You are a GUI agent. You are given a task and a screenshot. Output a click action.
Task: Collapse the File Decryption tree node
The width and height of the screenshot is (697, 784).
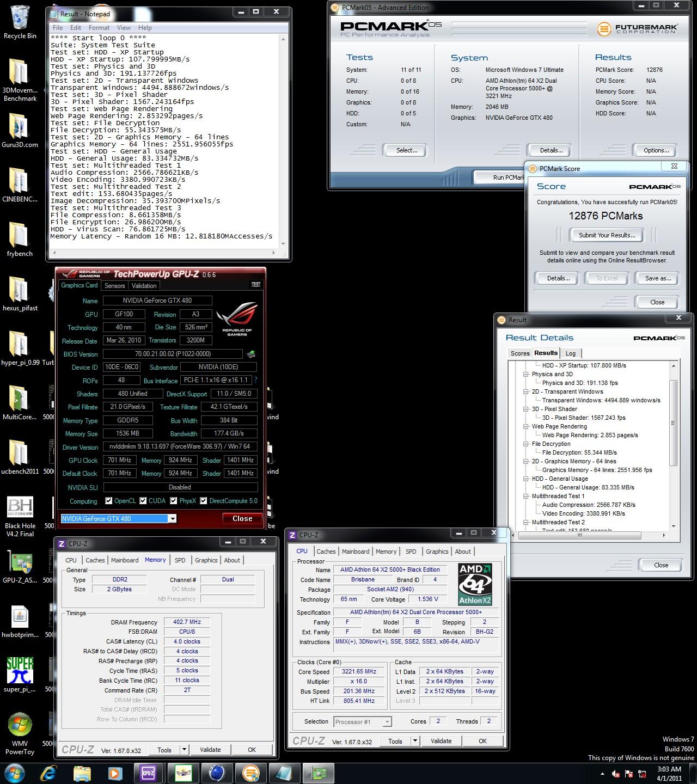[526, 444]
